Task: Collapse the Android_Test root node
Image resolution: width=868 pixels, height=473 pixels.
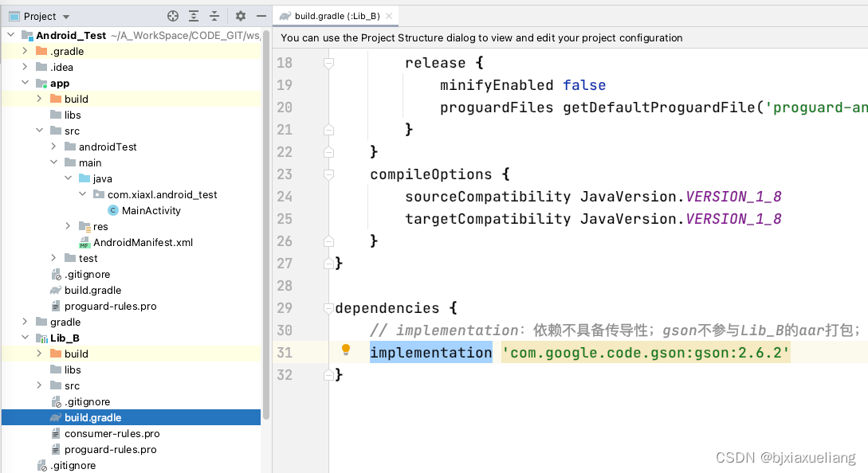Action: (x=11, y=35)
